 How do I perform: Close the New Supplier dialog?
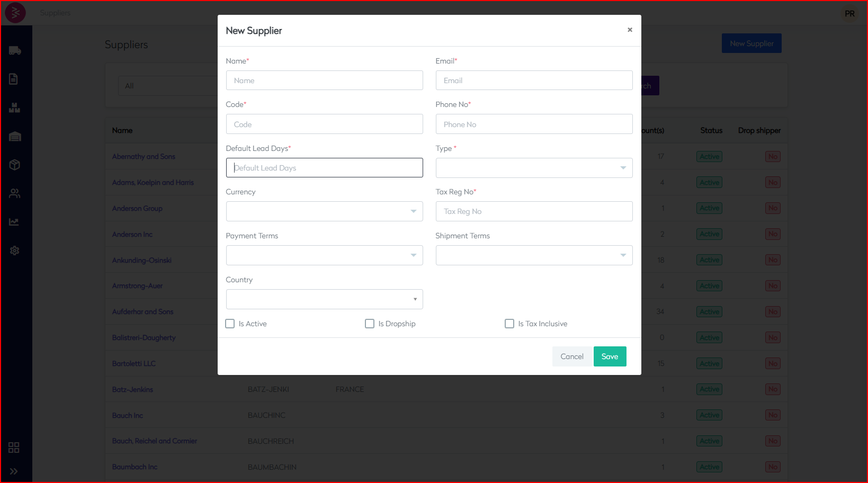click(630, 30)
